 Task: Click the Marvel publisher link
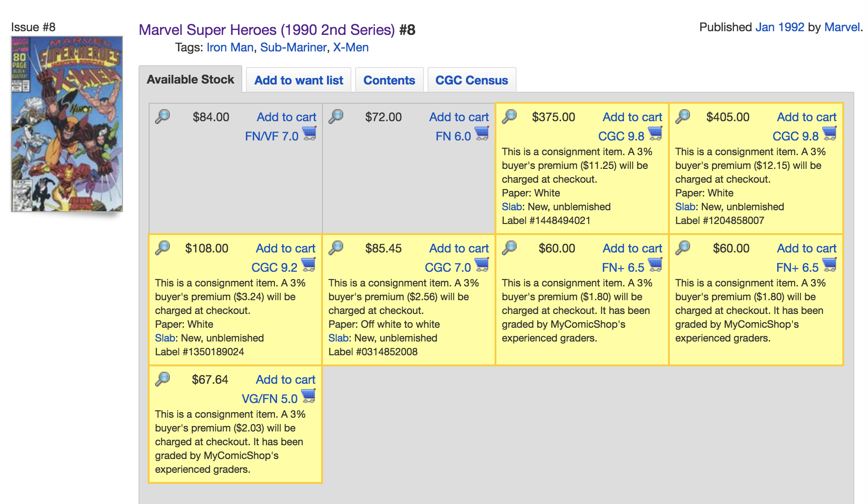[x=842, y=27]
